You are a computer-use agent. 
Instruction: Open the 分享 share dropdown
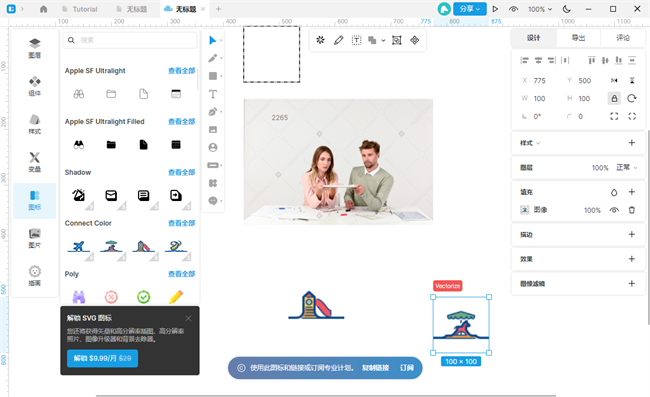coord(470,9)
